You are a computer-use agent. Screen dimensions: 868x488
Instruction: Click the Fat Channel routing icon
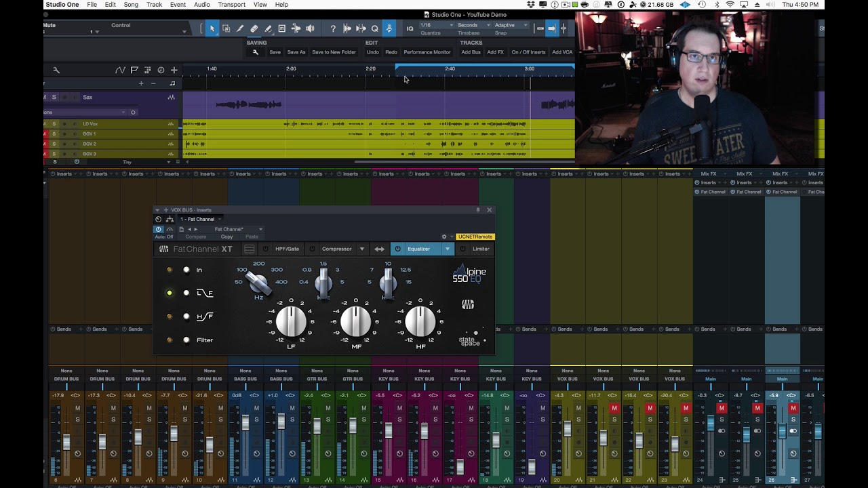point(170,219)
